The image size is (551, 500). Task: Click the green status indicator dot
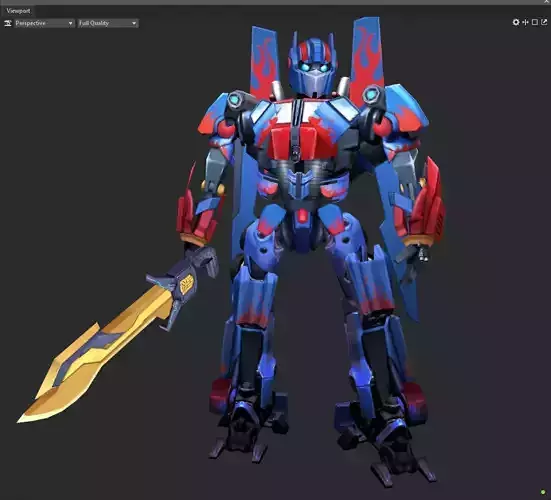tap(543, 493)
